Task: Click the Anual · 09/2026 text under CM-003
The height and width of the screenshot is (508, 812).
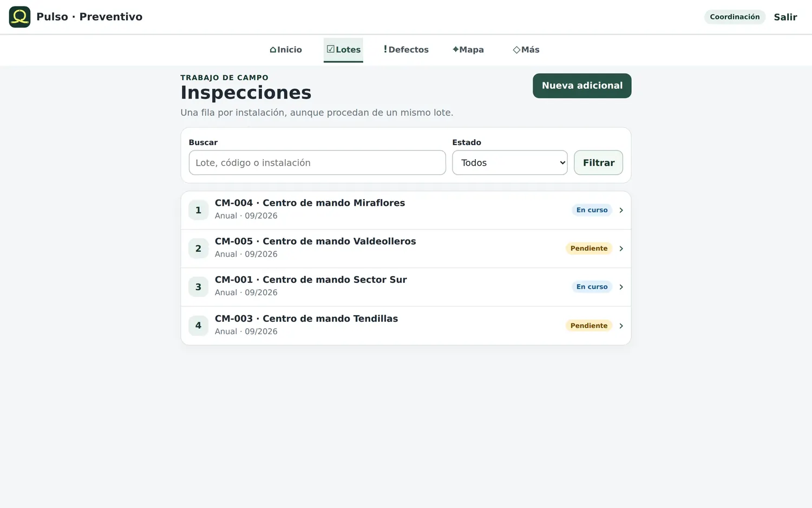Action: coord(246,331)
